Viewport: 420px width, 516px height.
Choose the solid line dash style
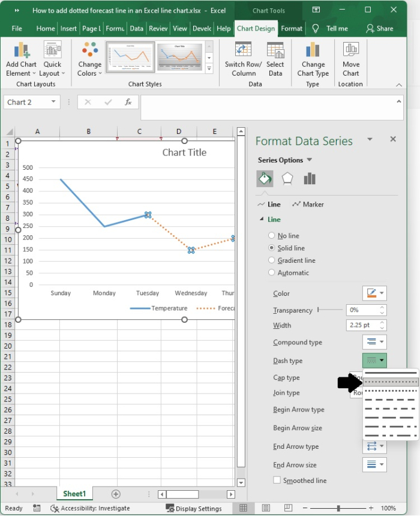coord(391,373)
